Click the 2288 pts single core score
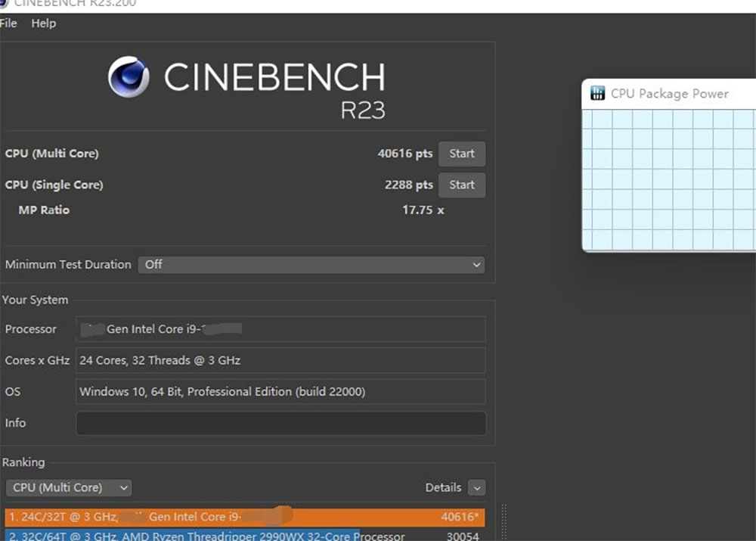 pos(408,185)
